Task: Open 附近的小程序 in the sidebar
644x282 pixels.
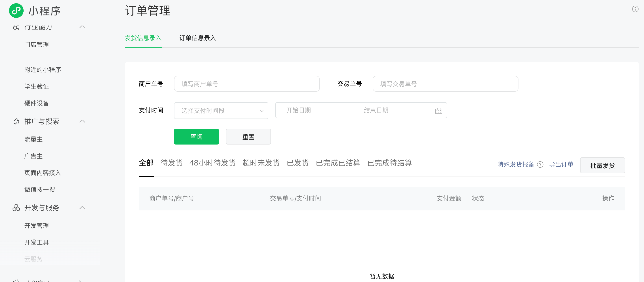Action: click(x=43, y=69)
